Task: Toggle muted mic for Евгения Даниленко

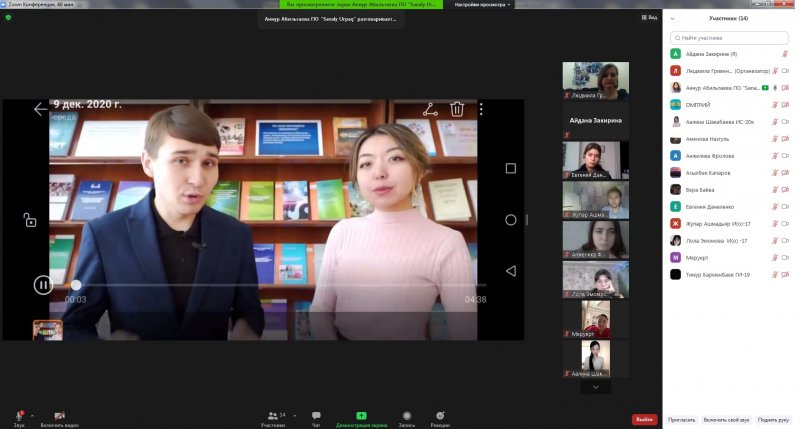Action: (x=775, y=207)
